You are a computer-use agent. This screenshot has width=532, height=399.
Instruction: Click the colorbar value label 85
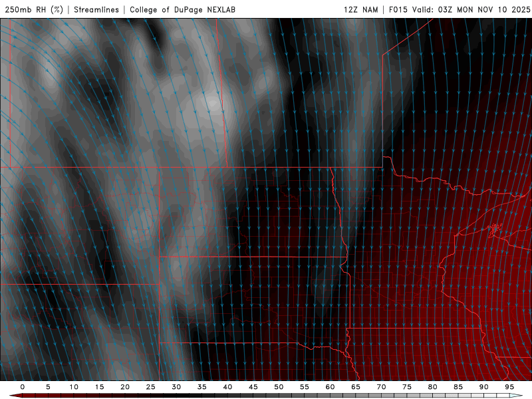(458, 387)
